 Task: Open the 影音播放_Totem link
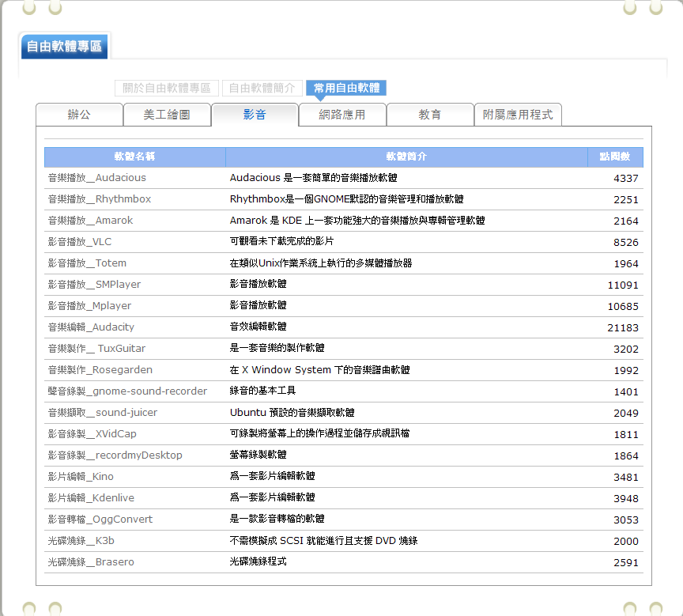click(x=87, y=263)
